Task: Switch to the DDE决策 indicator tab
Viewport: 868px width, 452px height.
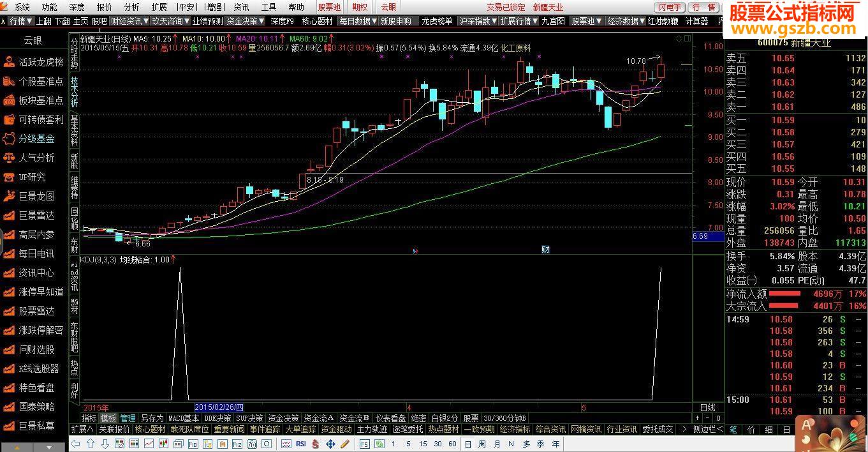Action: click(217, 418)
